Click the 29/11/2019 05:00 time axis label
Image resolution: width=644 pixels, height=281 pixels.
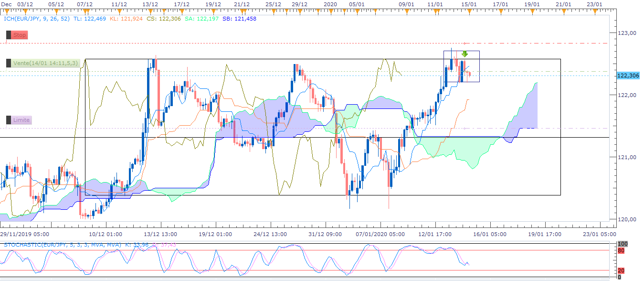(x=24, y=234)
